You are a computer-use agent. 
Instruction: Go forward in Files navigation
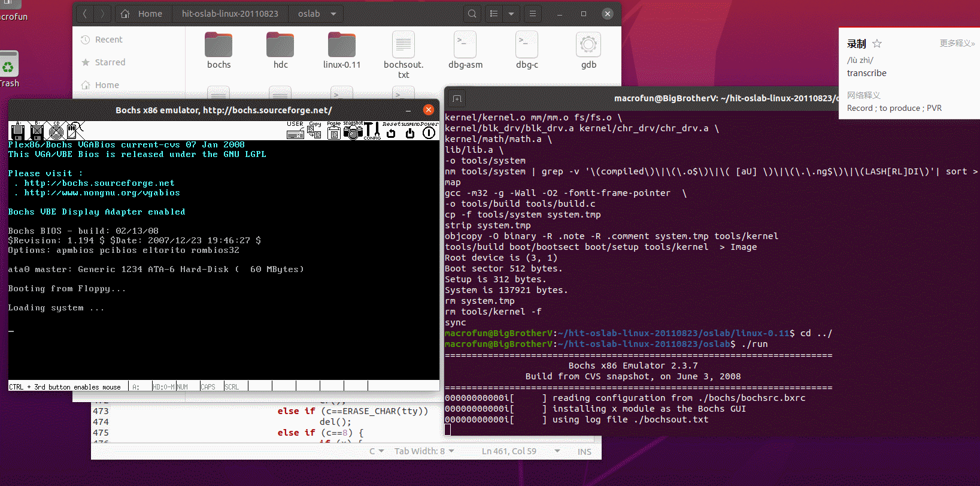pos(102,13)
